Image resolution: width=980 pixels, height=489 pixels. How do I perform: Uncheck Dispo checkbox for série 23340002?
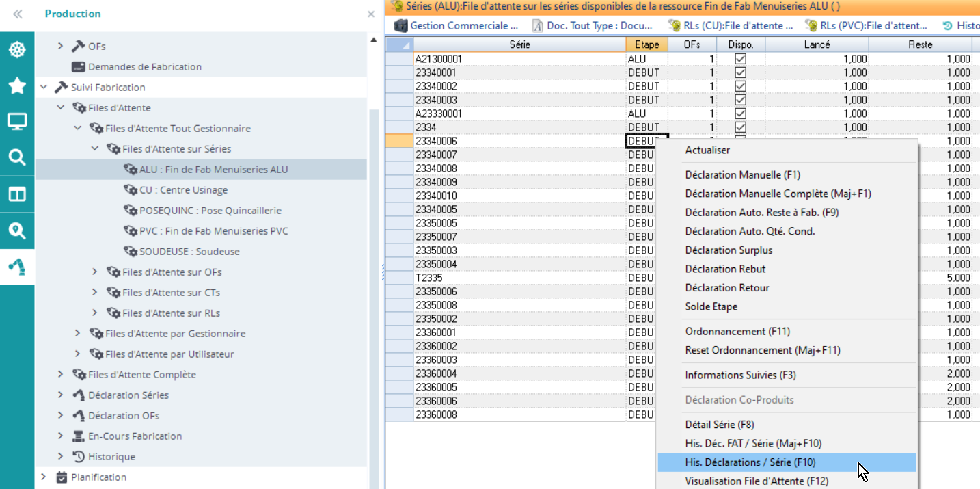click(740, 86)
